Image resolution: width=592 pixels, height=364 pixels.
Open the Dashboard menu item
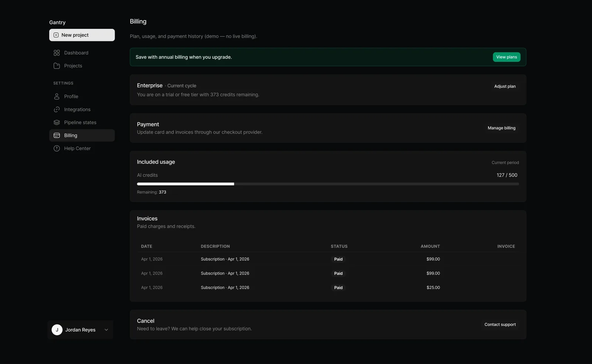pyautogui.click(x=76, y=53)
